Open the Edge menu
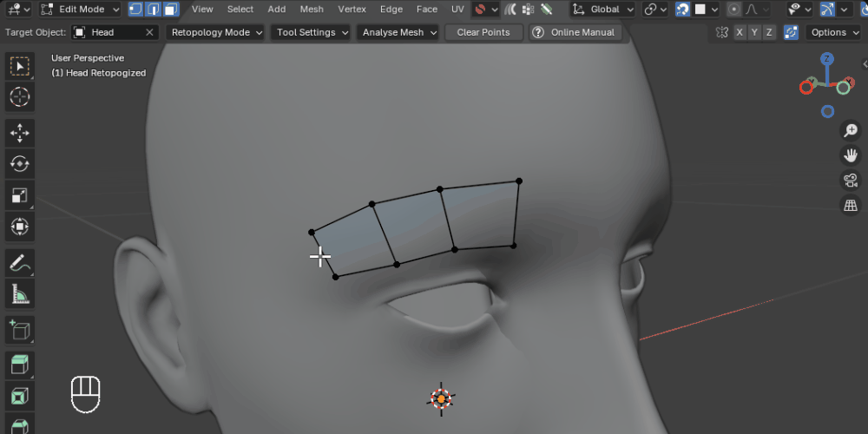868x434 pixels. pyautogui.click(x=391, y=9)
